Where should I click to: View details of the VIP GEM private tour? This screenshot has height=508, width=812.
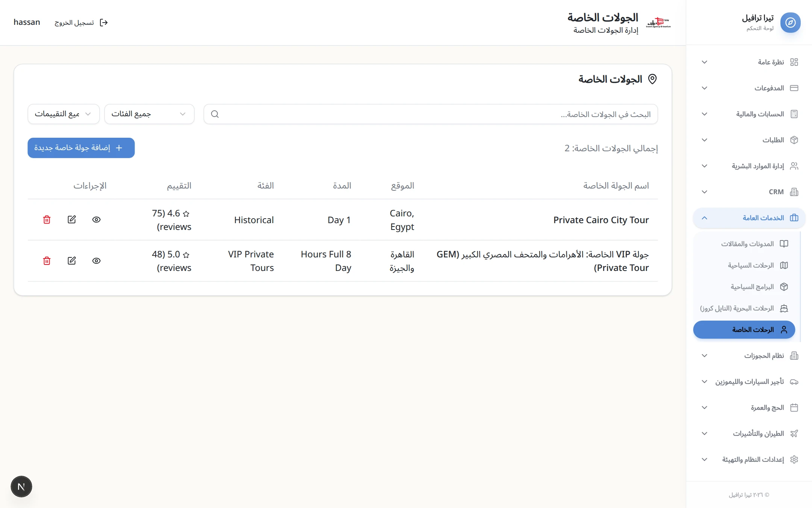[x=96, y=261]
